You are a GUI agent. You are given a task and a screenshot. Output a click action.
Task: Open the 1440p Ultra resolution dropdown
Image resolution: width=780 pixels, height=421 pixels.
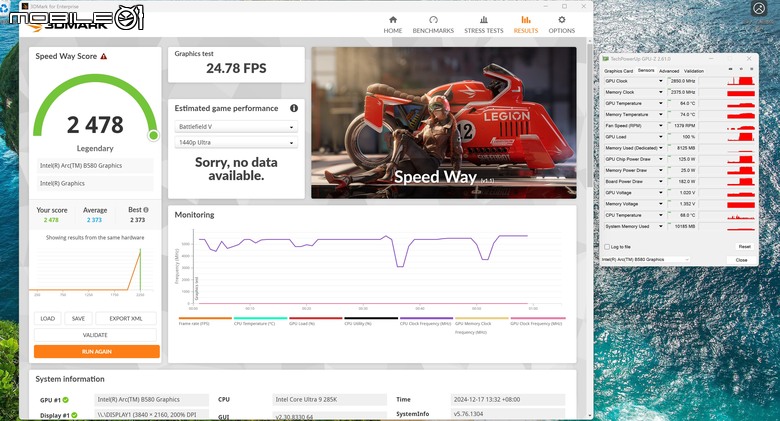(x=236, y=142)
